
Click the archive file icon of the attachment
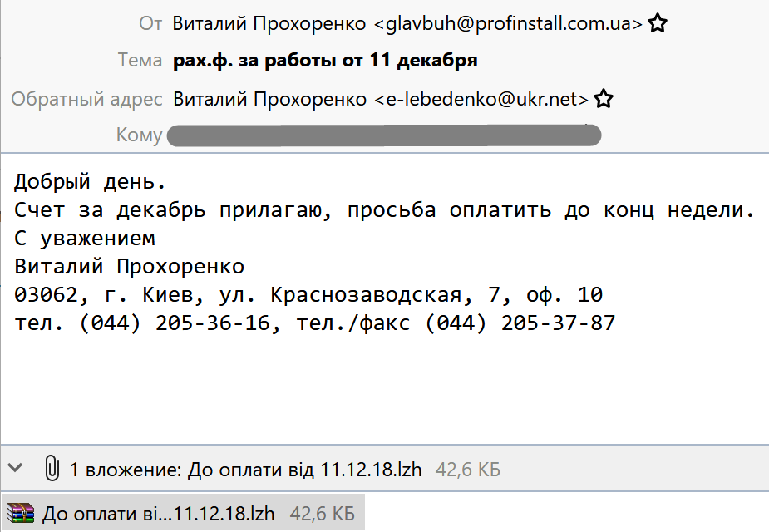22,513
